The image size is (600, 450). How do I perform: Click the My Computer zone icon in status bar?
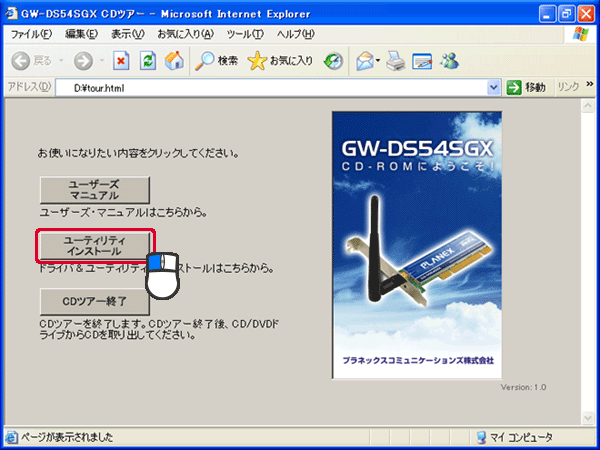[x=481, y=437]
